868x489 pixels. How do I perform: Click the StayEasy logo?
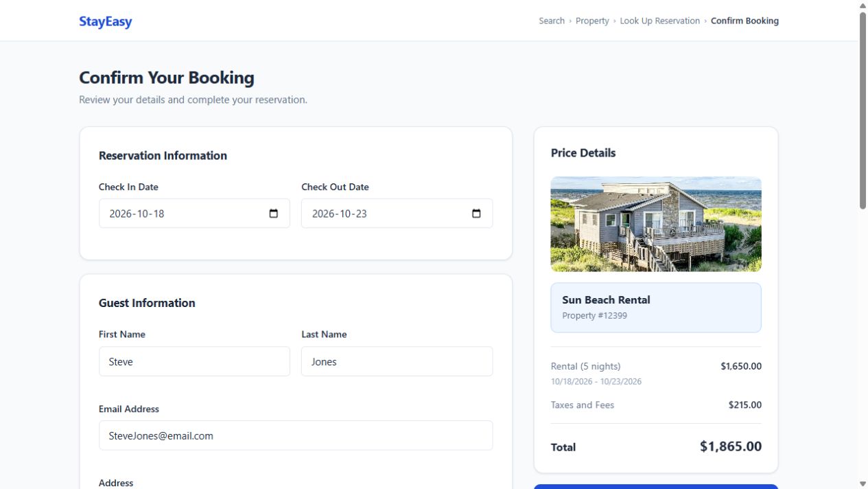coord(106,21)
